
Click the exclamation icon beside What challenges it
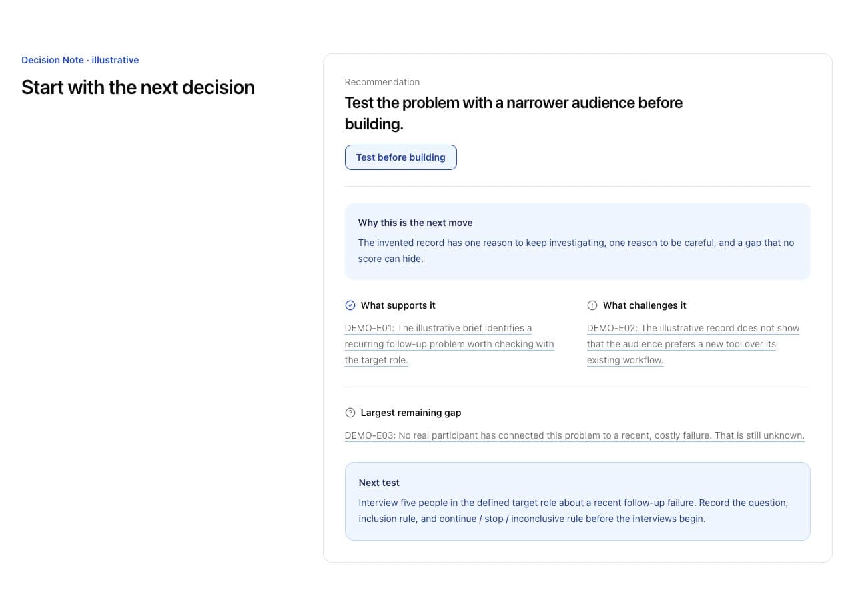point(592,305)
